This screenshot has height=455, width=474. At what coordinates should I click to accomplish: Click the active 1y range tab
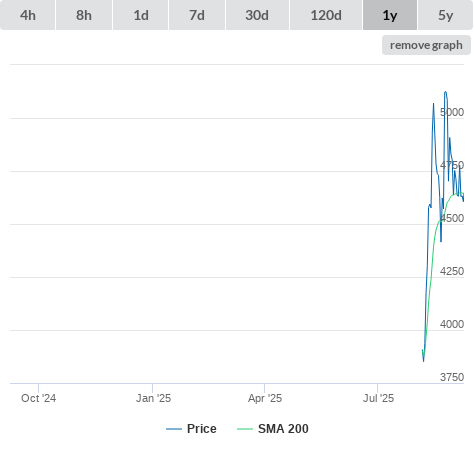tap(390, 15)
